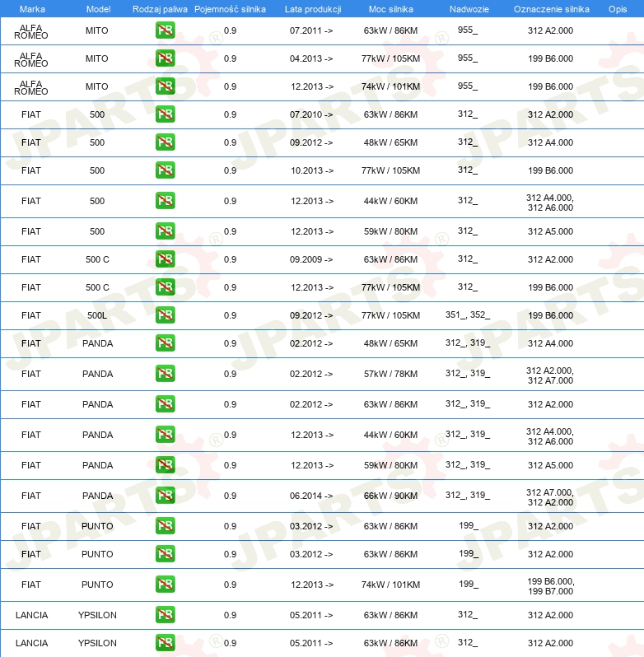Screen dimensions: 644x657
Task: Click the Moc silnika column header
Action: (x=391, y=9)
